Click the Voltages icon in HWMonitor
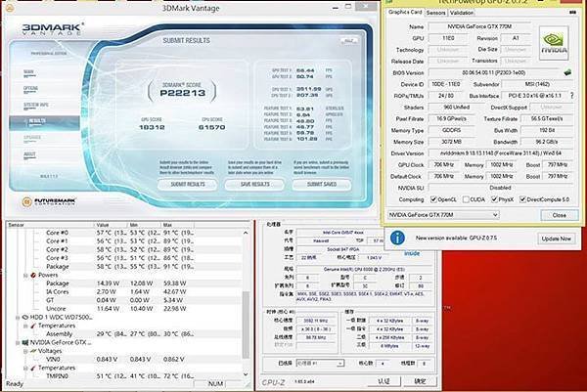Screen dimensions: 587x392 pos(33,351)
